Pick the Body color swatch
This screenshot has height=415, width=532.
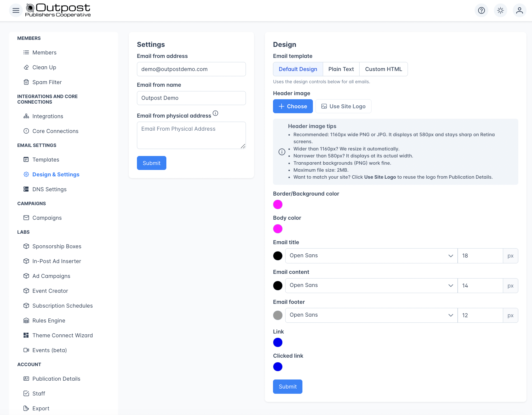tap(278, 229)
